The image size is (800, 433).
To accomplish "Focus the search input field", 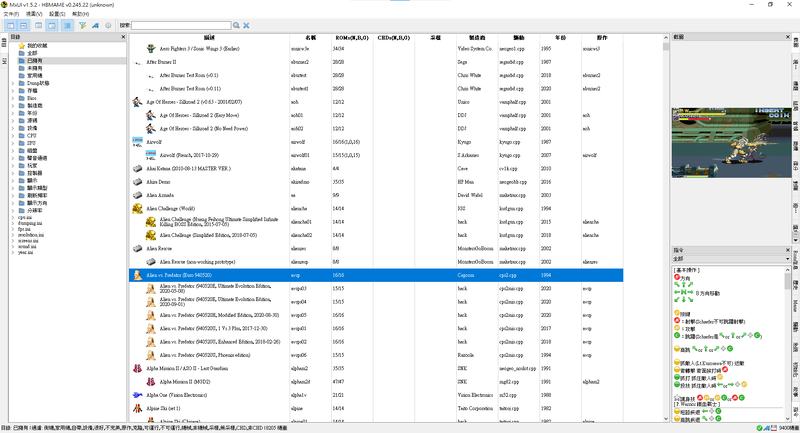I will [181, 25].
